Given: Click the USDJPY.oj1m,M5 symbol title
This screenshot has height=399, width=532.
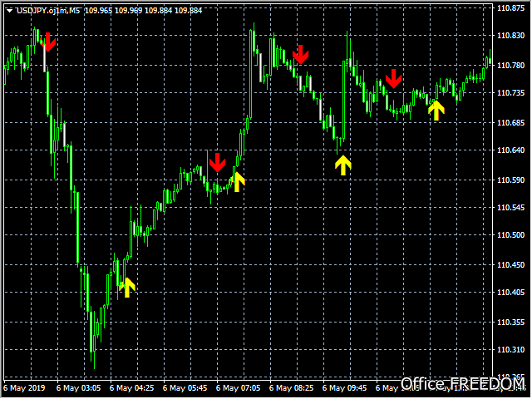Looking at the screenshot, I should [48, 11].
